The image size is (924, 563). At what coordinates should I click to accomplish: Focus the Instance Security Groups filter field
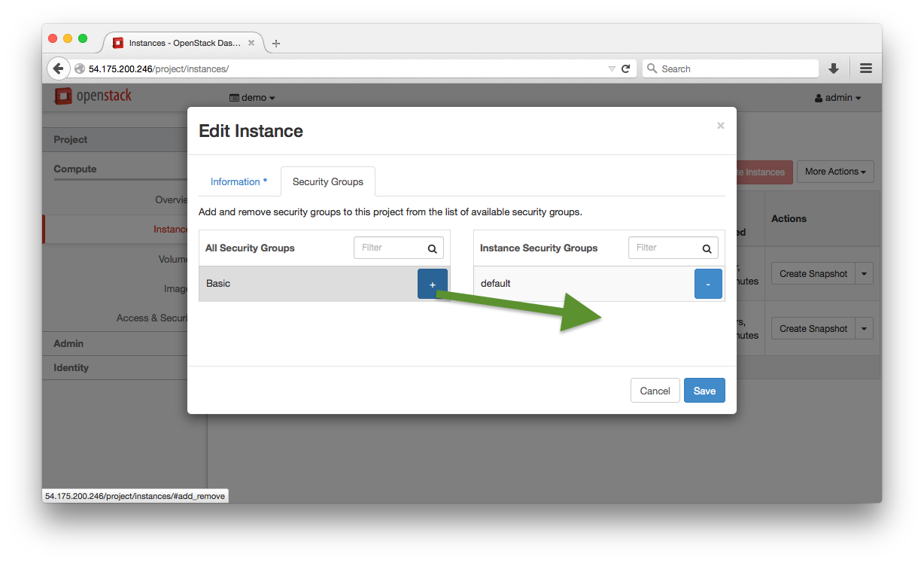664,248
